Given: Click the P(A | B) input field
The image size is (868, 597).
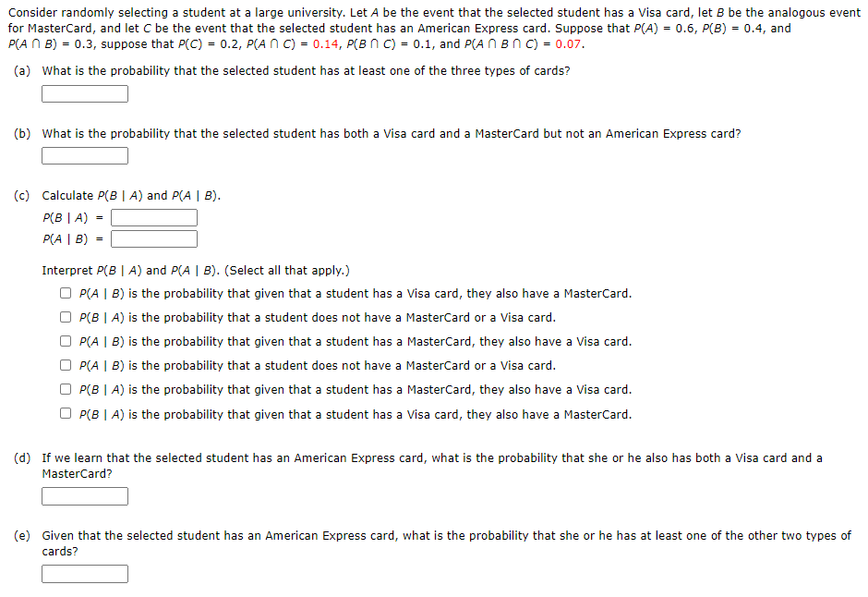Looking at the screenshot, I should pos(153,238).
